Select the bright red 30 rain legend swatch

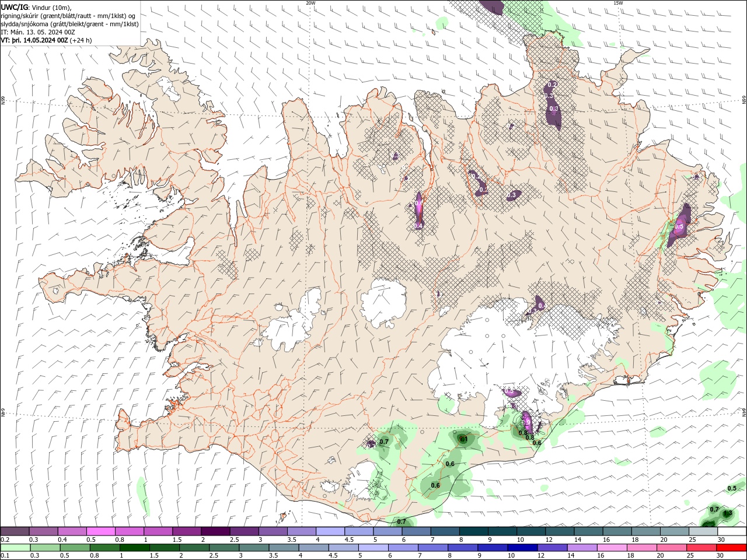pos(731,548)
